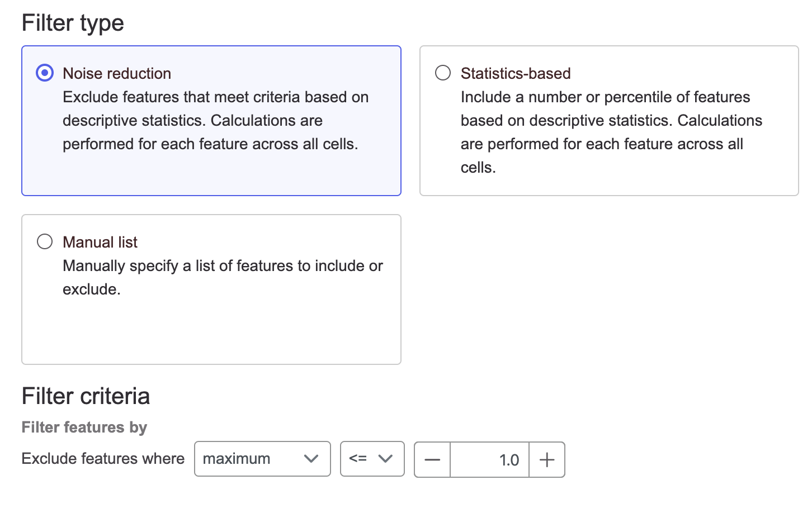
Task: Select the Noise reduction radio button
Action: pos(45,73)
